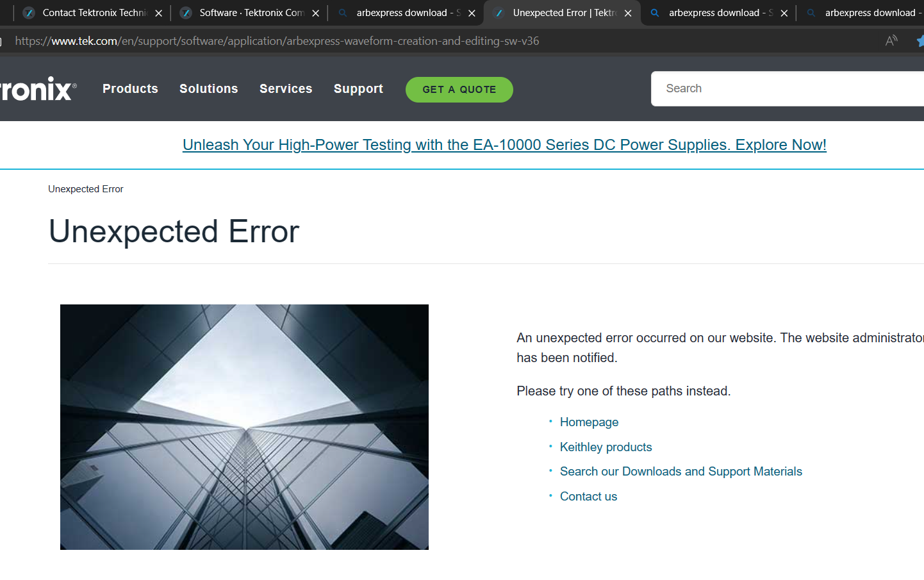The height and width of the screenshot is (580, 924).
Task: Open the Contact us link
Action: click(x=588, y=497)
